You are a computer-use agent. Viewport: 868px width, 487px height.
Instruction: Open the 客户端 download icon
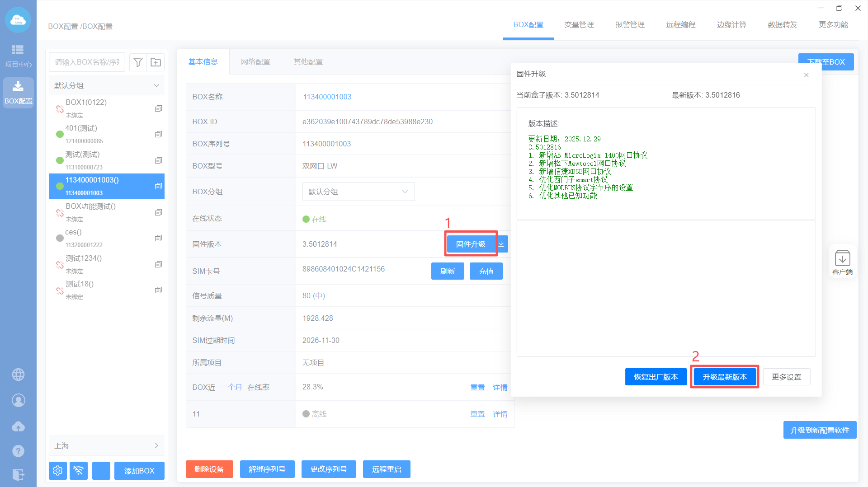pyautogui.click(x=842, y=262)
